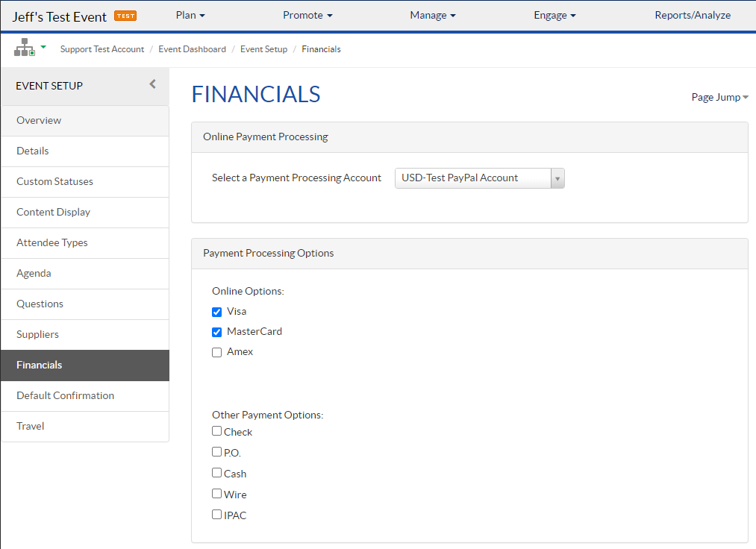This screenshot has height=549, width=756.
Task: Click the Other Payment Options label
Action: [268, 415]
